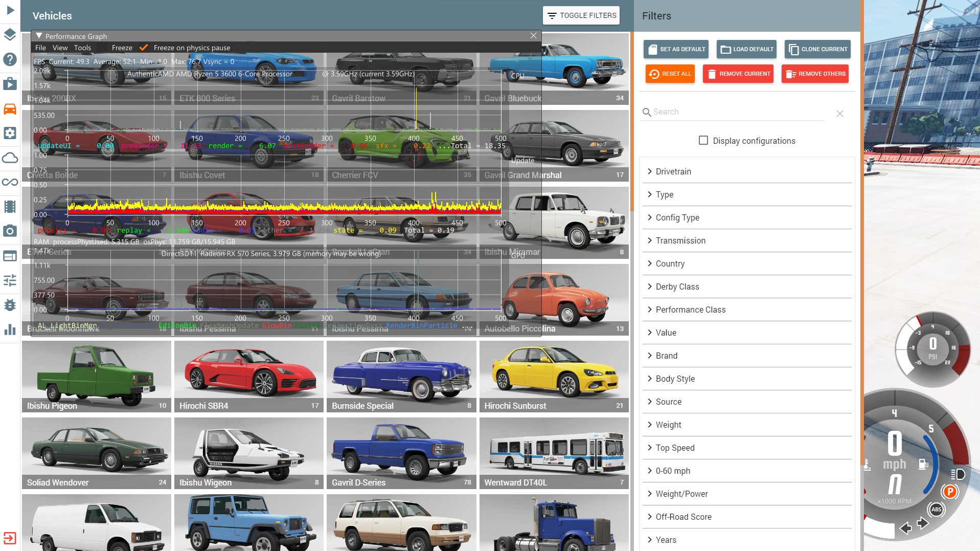980x551 pixels.
Task: Open the File menu in Performance Graph
Action: 40,48
